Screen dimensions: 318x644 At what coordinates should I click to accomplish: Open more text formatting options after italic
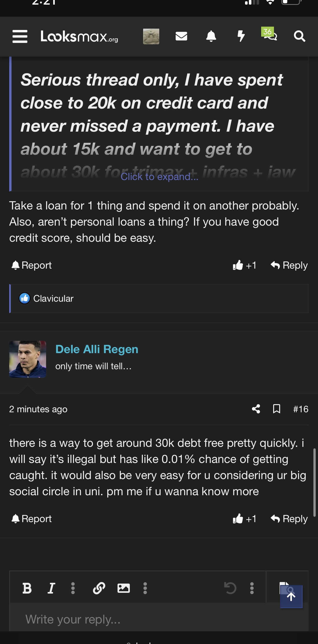tap(73, 588)
